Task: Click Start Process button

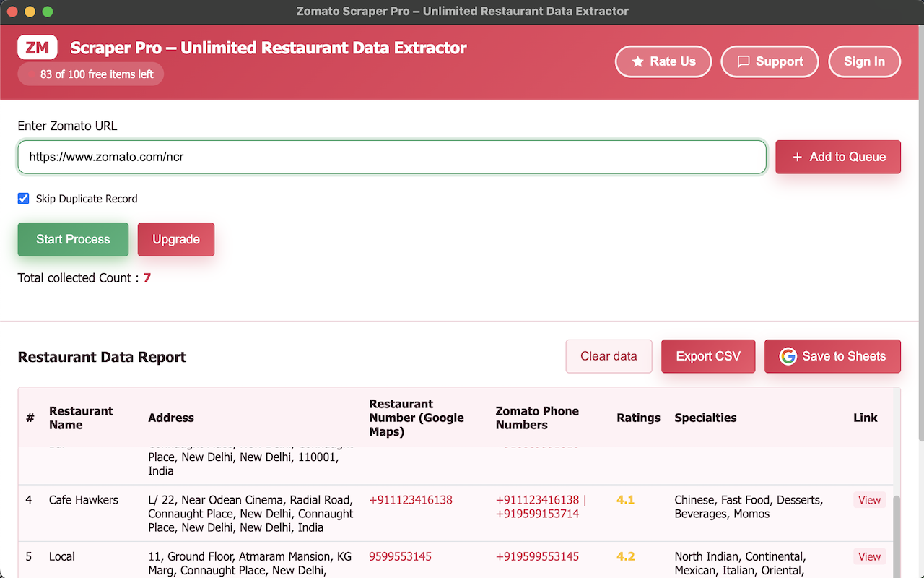Action: click(73, 239)
